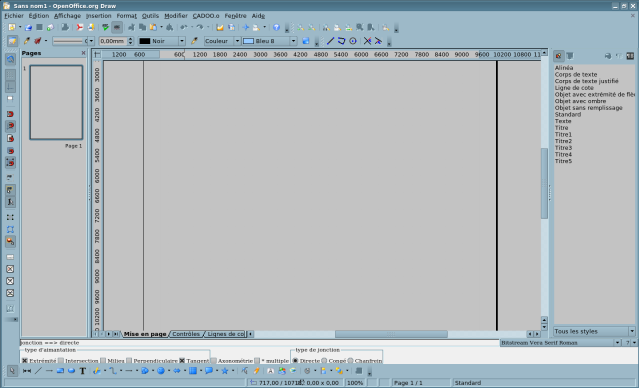Open the Bleu 8 fill color dropdown
The image size is (639, 388).
[293, 41]
